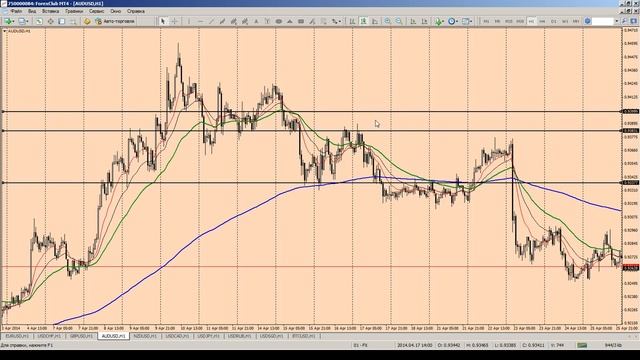This screenshot has width=640, height=360.
Task: Show the Terminal panel
Action: (x=73, y=21)
